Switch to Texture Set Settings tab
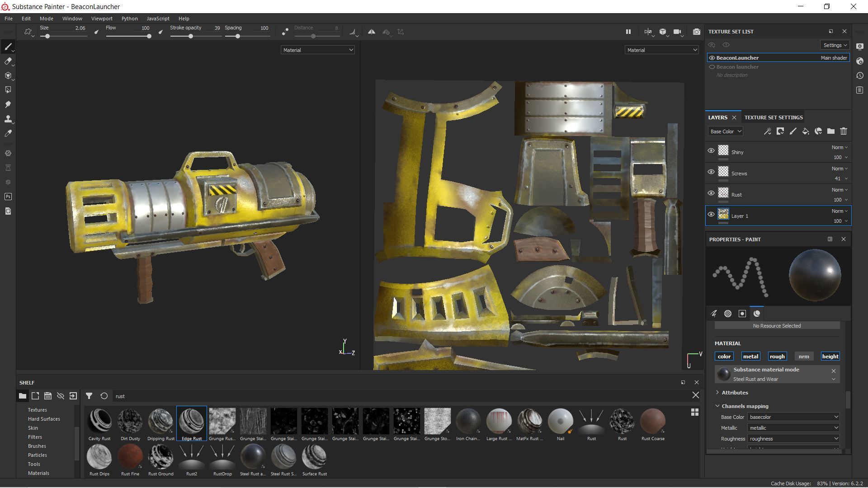The image size is (868, 488). click(774, 117)
